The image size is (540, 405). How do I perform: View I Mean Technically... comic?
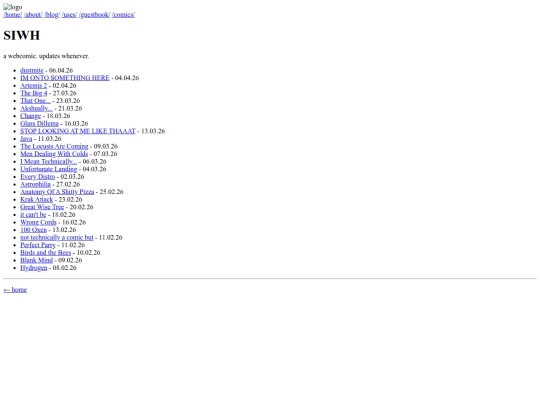[x=49, y=161]
